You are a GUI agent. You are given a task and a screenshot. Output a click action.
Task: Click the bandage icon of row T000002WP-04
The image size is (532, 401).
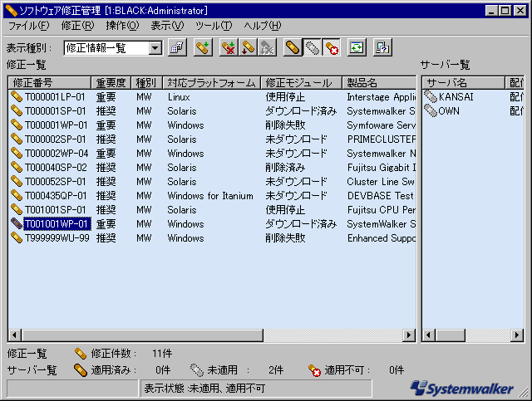point(17,154)
